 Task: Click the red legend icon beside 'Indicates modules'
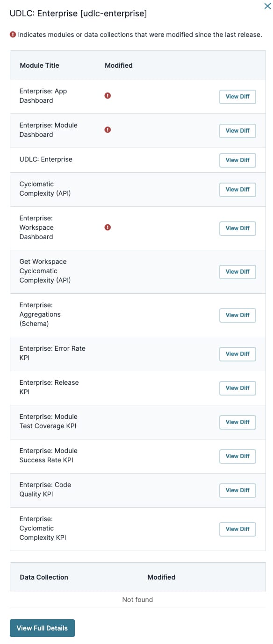point(13,35)
